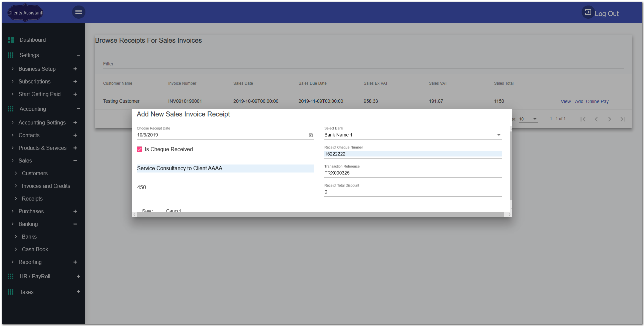Click the Dashboard grid icon
The image size is (644, 326).
tap(11, 40)
